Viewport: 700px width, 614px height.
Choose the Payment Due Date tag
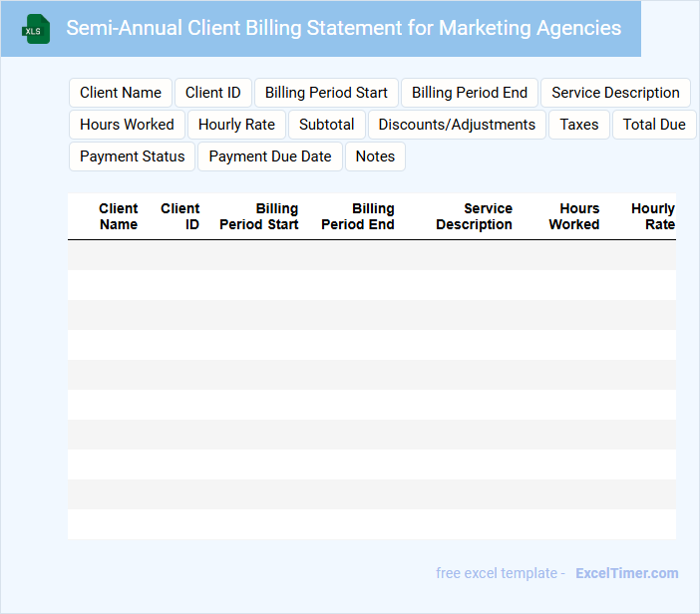click(270, 156)
